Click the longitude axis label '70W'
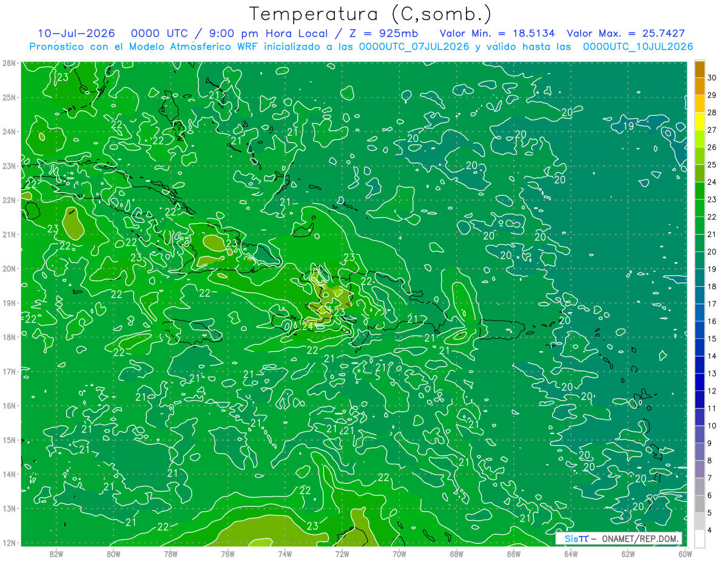This screenshot has height=562, width=728. tap(399, 554)
